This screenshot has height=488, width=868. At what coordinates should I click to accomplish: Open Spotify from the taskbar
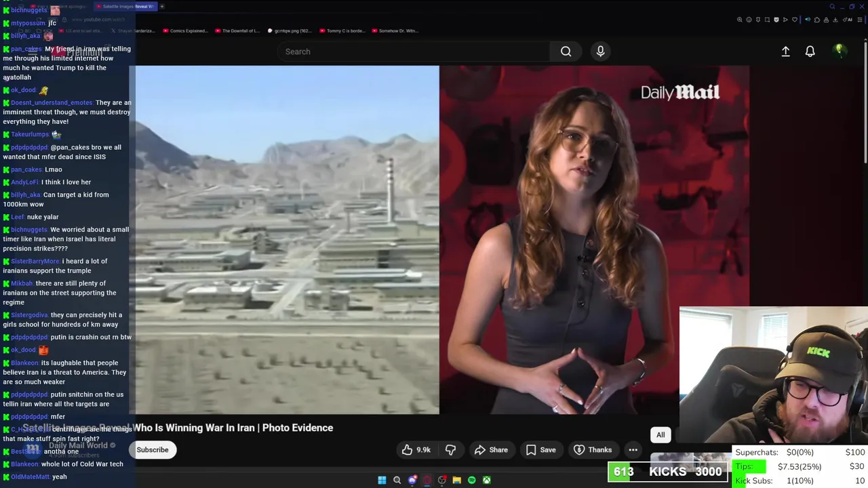[x=472, y=480]
